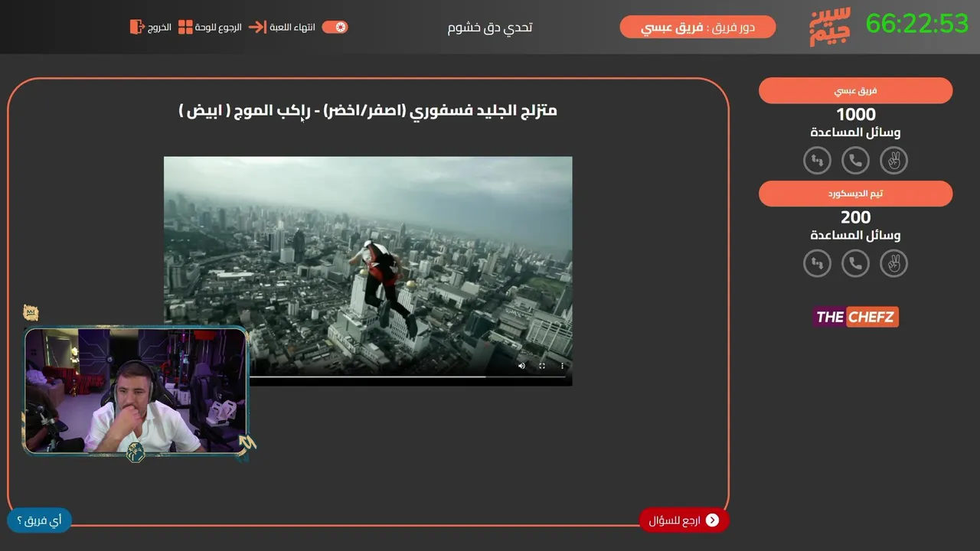Open the video in fullscreen

point(542,366)
